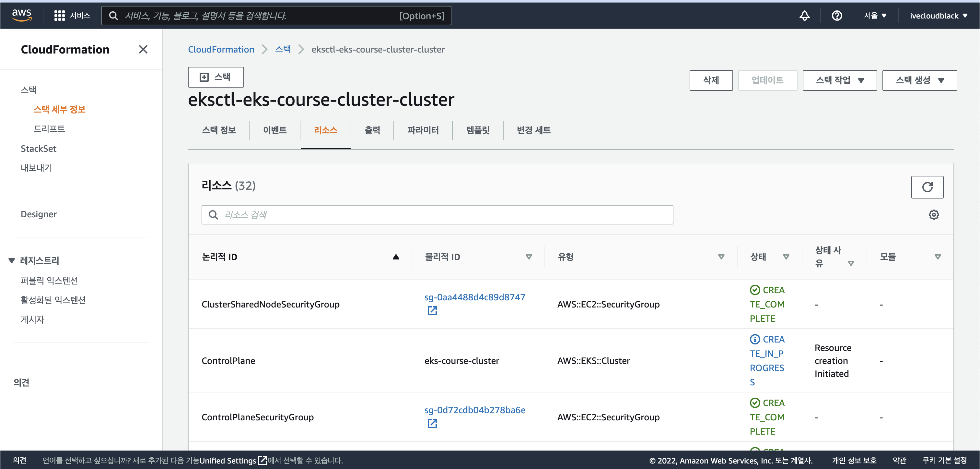980x469 pixels.
Task: Focus the resource search field
Action: pyautogui.click(x=437, y=215)
